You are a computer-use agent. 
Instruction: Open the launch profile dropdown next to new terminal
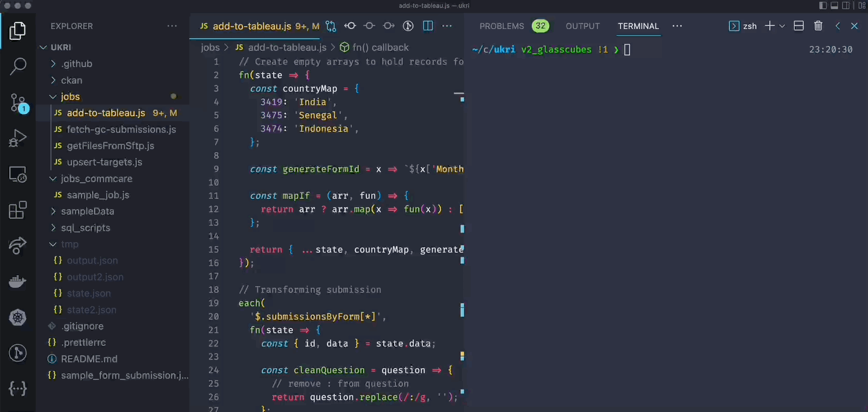[x=782, y=26]
